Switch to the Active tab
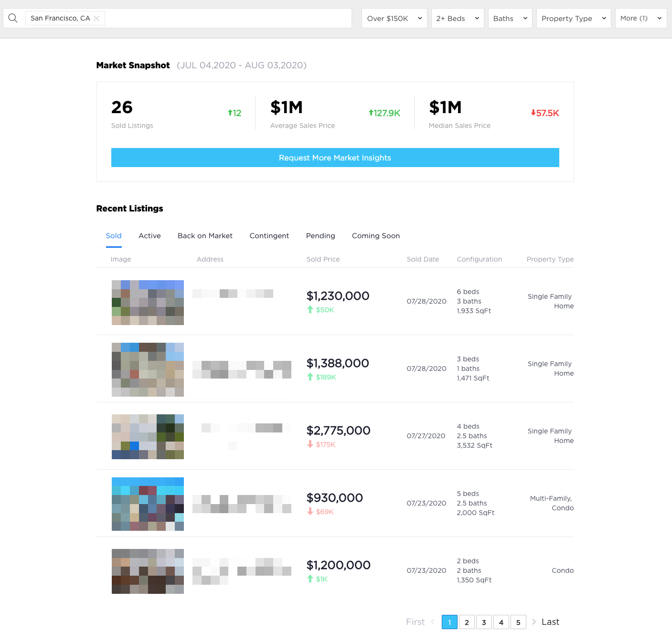Viewport: 672px width, 632px height. [149, 236]
